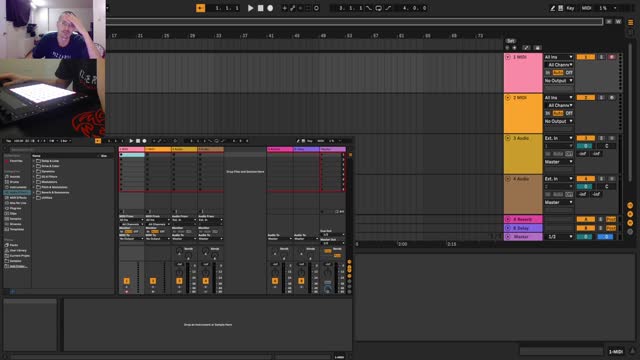This screenshot has height=360, width=640.
Task: Expand Delay & Loop folder in session browser
Action: coord(34,161)
